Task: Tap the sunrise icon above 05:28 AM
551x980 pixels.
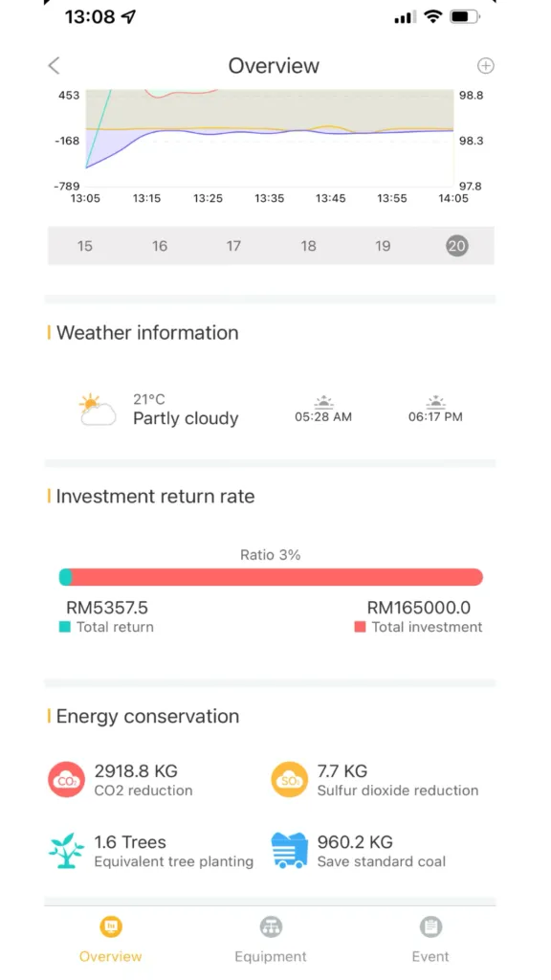Action: click(x=323, y=402)
